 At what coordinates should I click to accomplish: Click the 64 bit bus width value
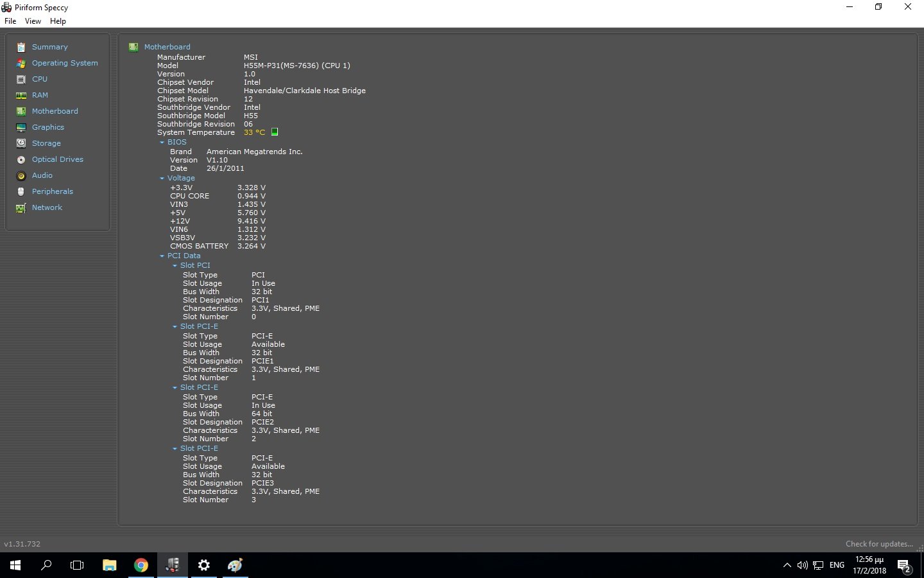[x=262, y=414]
